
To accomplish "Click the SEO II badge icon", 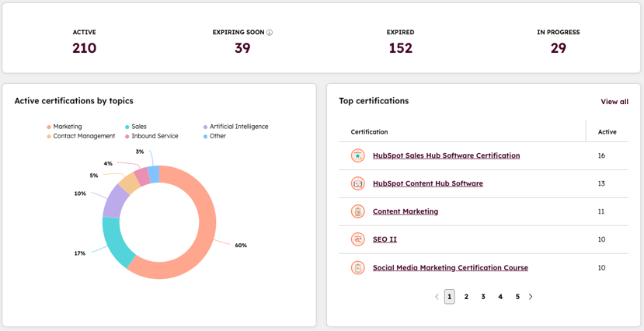I will (358, 239).
